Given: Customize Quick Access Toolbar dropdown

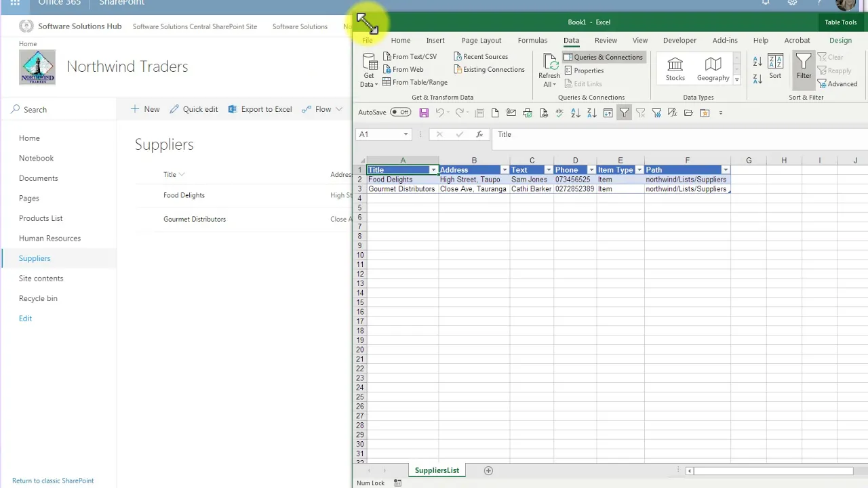Looking at the screenshot, I should 721,113.
